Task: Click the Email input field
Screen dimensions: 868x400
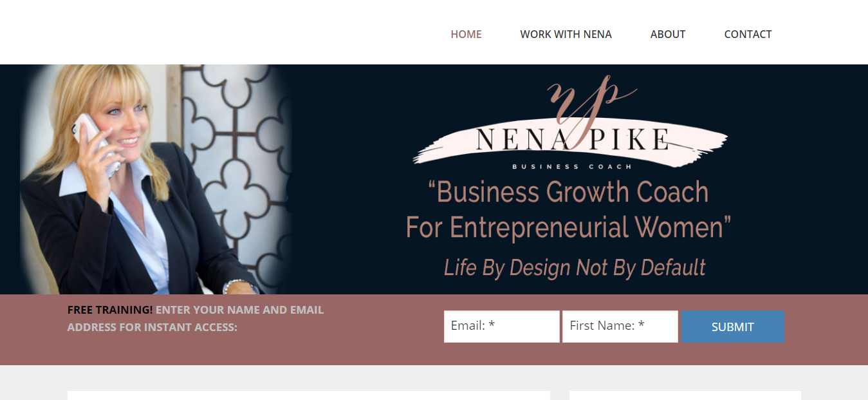Action: point(501,327)
